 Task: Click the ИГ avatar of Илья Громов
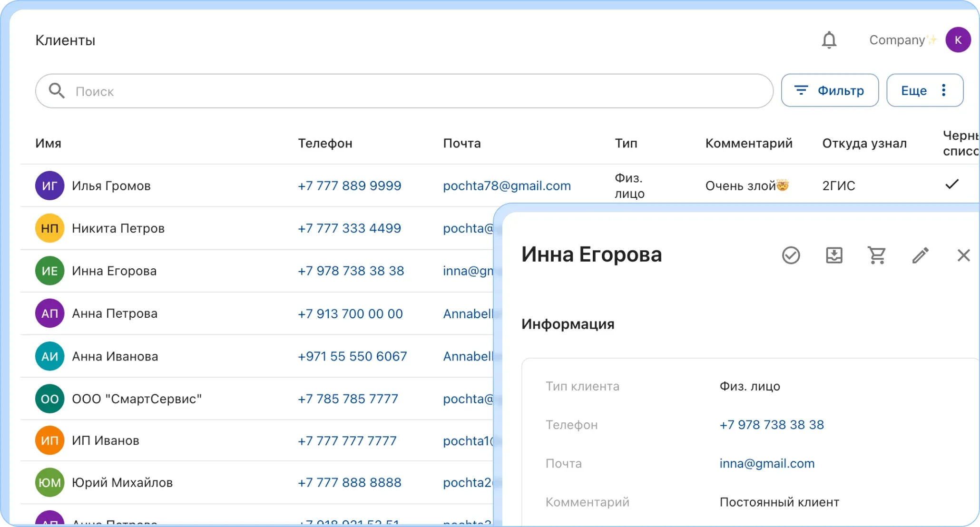coord(49,185)
